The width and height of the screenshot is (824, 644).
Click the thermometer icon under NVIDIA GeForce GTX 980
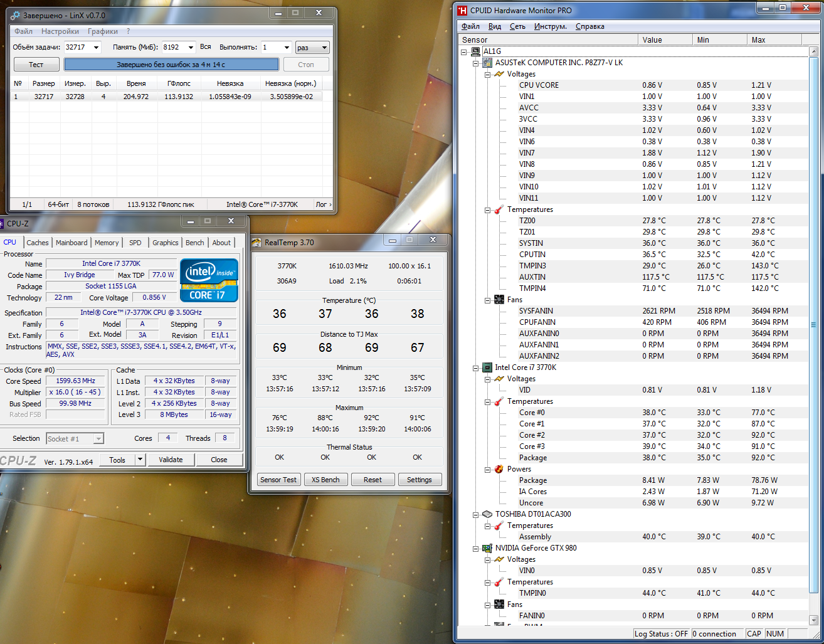(499, 582)
